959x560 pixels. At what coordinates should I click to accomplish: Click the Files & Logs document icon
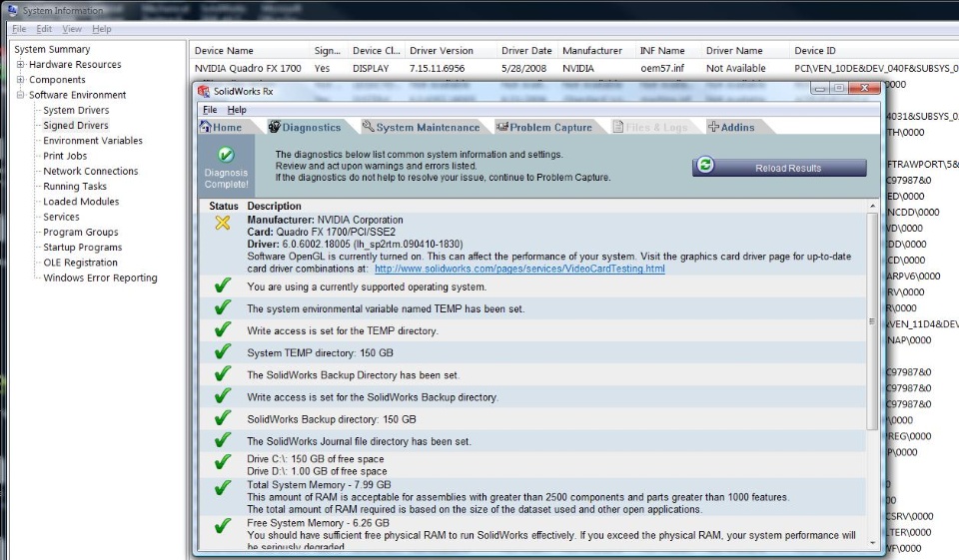618,127
